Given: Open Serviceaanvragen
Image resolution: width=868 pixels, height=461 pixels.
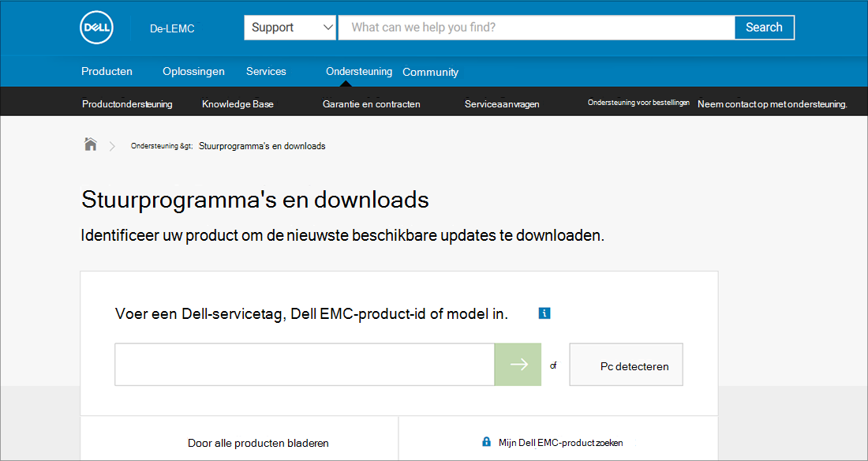Looking at the screenshot, I should click(502, 104).
